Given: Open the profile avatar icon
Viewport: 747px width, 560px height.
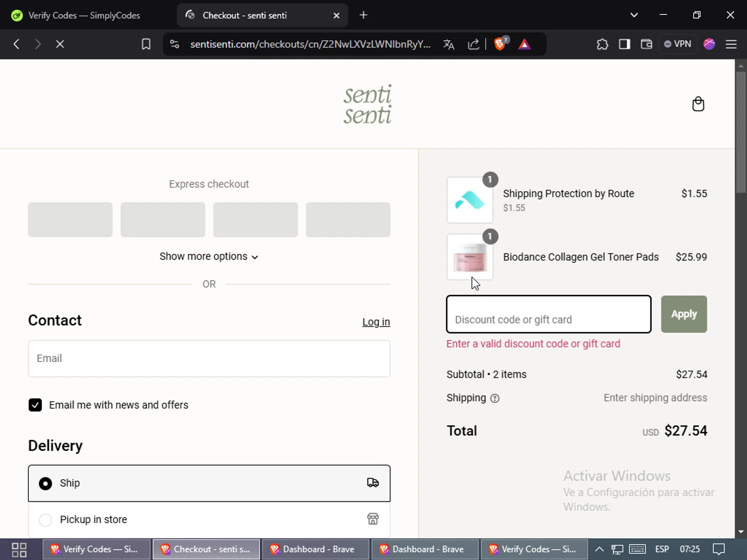Looking at the screenshot, I should (x=709, y=44).
